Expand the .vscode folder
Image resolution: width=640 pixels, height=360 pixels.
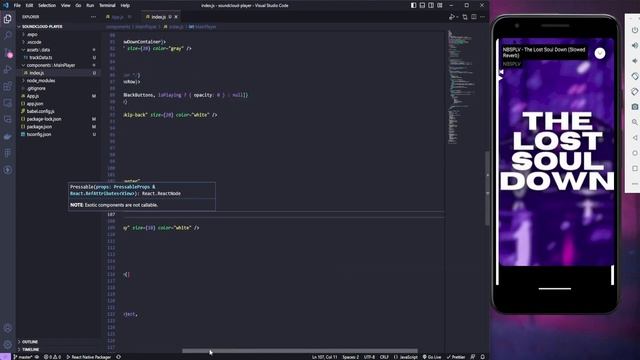pos(33,42)
